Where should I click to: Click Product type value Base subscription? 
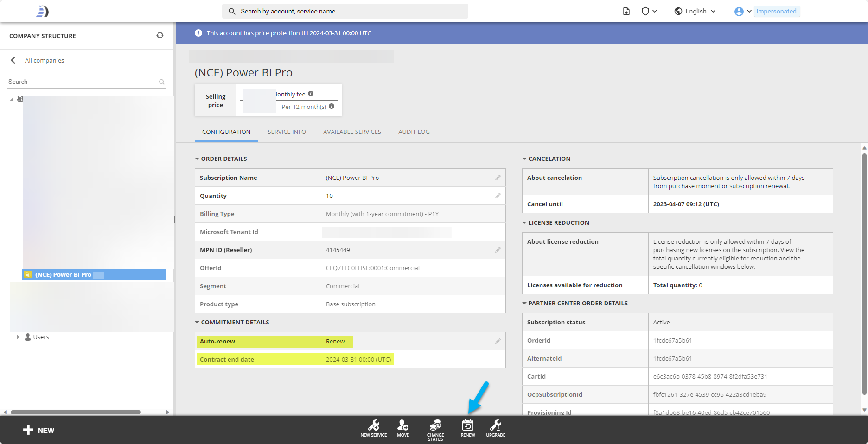click(351, 304)
